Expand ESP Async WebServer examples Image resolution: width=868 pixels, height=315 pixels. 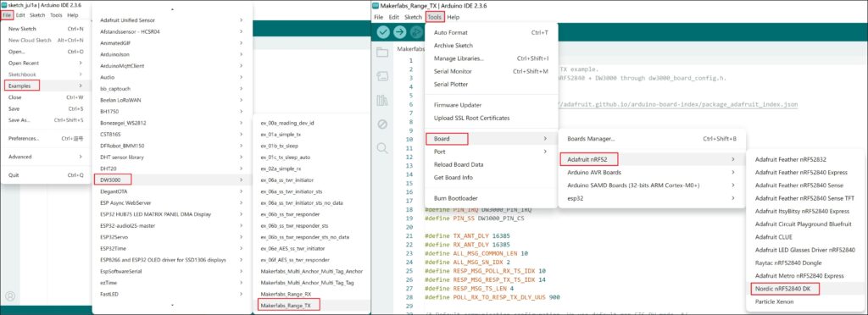click(171, 203)
